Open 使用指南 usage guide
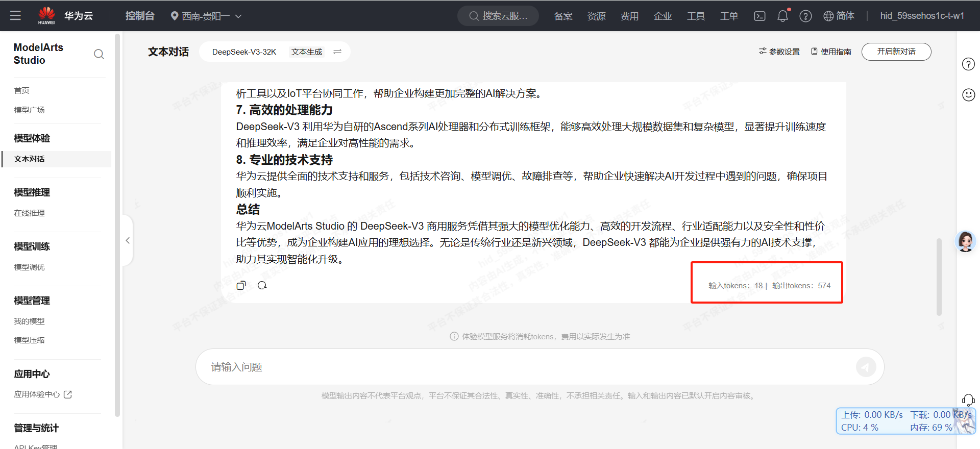The width and height of the screenshot is (980, 449). (831, 52)
